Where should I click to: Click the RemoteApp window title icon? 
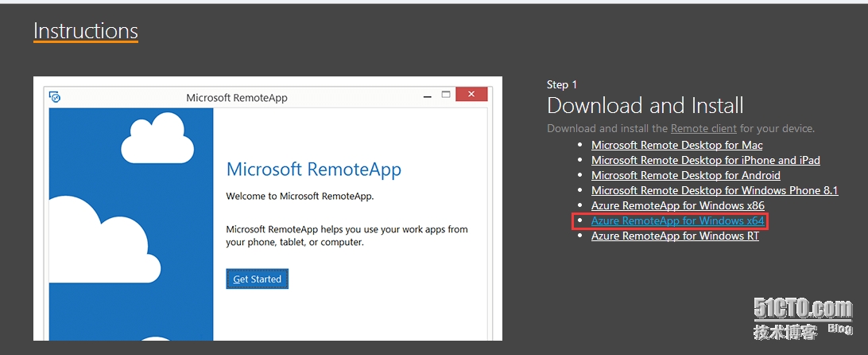(x=54, y=97)
